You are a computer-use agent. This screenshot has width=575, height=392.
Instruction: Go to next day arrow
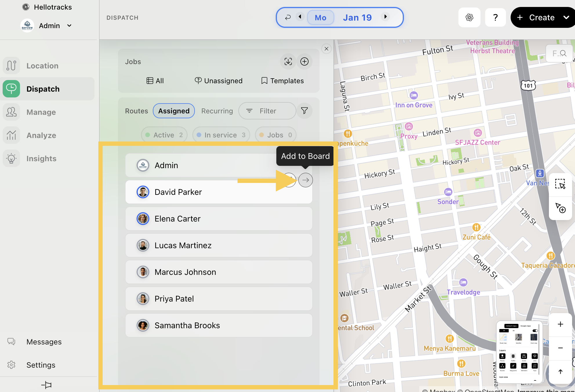pyautogui.click(x=385, y=17)
